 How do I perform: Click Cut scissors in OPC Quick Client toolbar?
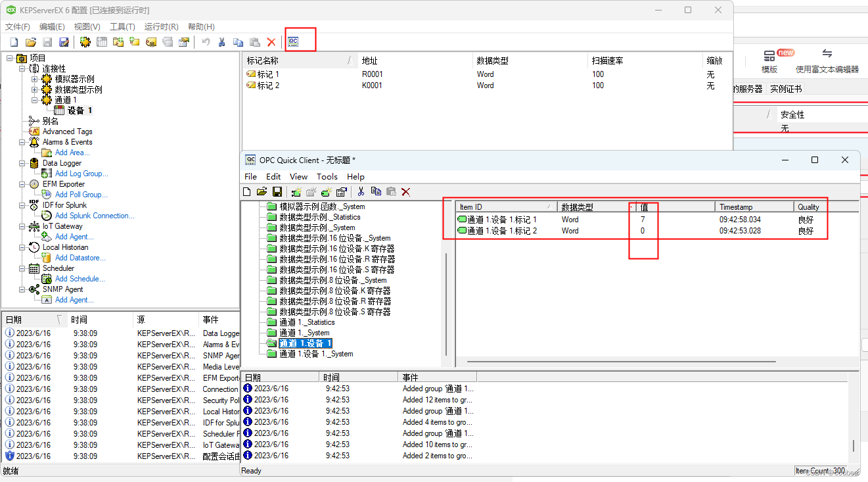point(361,192)
